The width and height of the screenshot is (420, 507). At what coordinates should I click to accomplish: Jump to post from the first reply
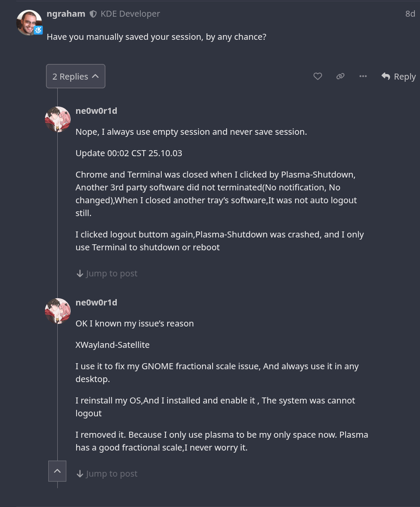111,273
